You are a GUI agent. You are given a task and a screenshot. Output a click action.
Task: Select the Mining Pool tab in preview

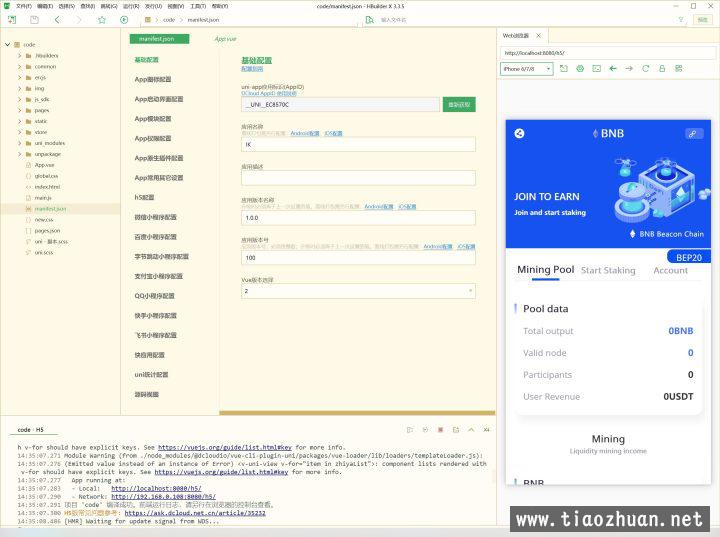tap(546, 270)
